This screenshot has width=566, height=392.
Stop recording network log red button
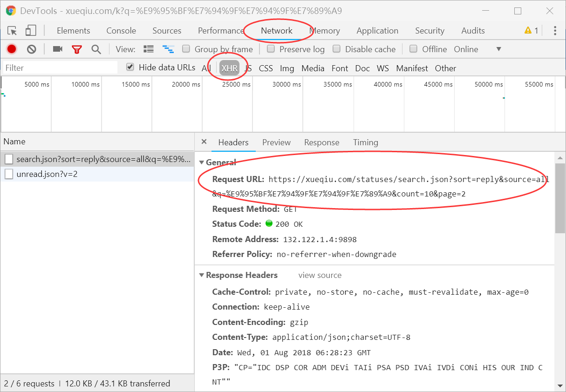pyautogui.click(x=12, y=49)
